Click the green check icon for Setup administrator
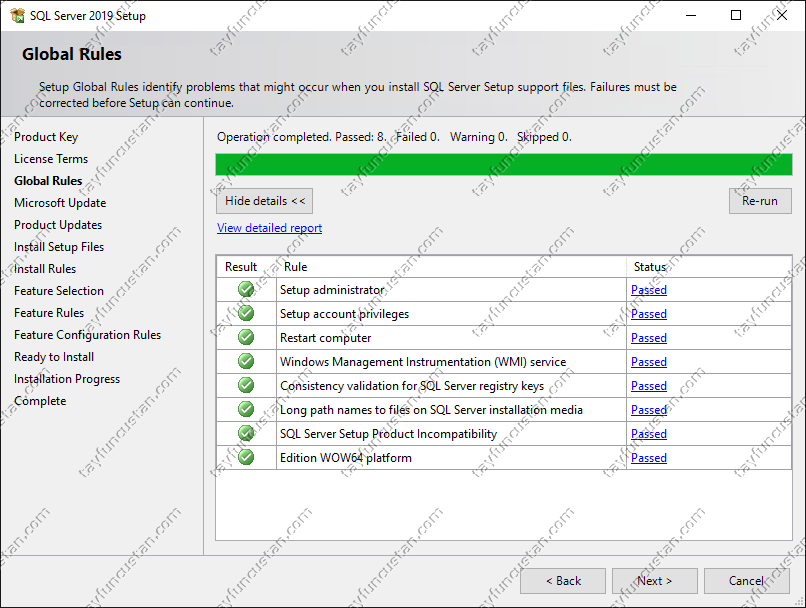Image resolution: width=806 pixels, height=608 pixels. [x=246, y=289]
